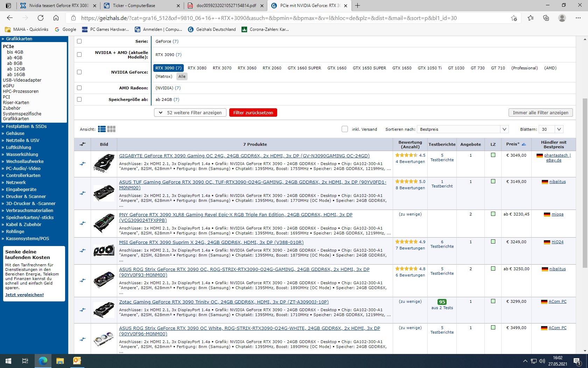Select ab 8GB in PCIe sidebar list
Image resolution: width=588 pixels, height=368 pixels.
tap(15, 63)
